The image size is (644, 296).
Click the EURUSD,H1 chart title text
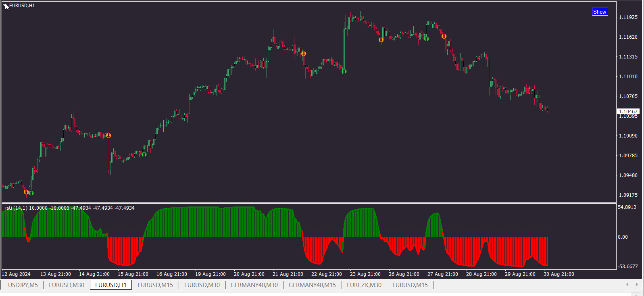point(22,6)
